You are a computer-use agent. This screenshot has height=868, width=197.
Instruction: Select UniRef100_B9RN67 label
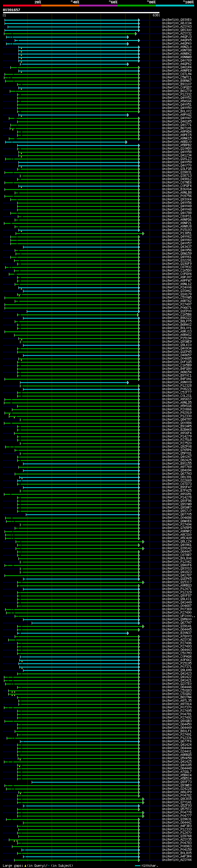[177, 81]
